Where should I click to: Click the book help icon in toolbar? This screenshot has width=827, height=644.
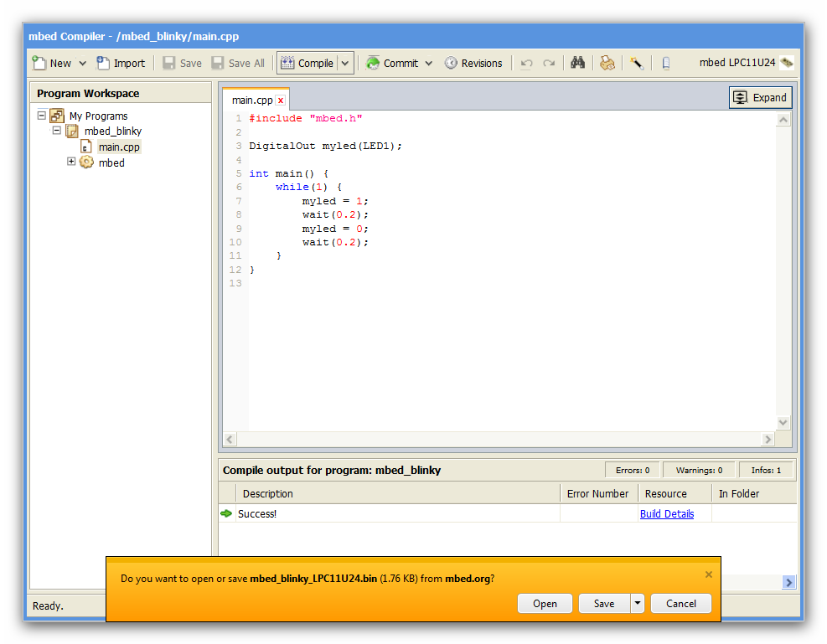(x=666, y=63)
